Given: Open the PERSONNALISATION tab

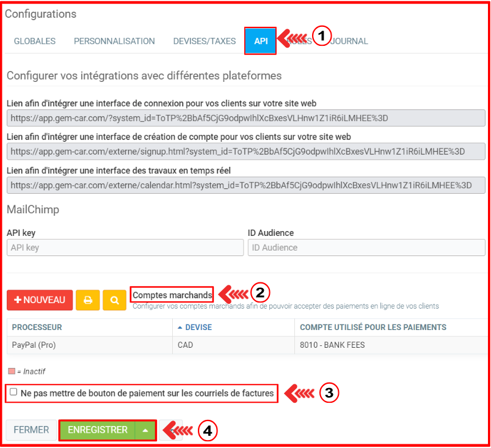Looking at the screenshot, I should coord(114,41).
